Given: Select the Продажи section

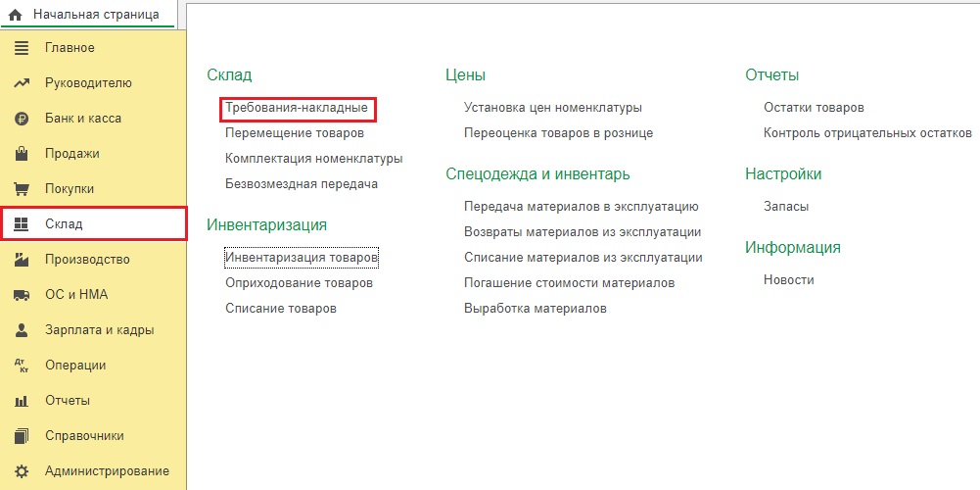Looking at the screenshot, I should pos(93,153).
